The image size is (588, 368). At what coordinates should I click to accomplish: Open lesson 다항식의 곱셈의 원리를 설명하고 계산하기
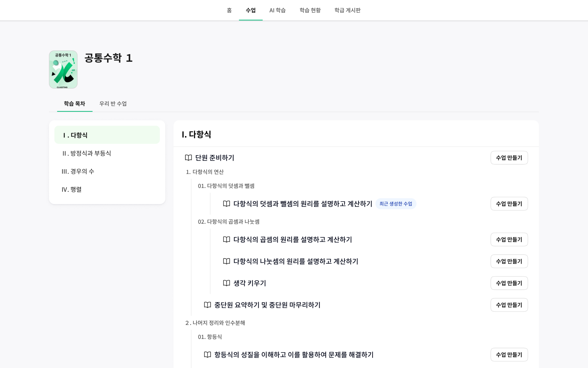point(293,239)
